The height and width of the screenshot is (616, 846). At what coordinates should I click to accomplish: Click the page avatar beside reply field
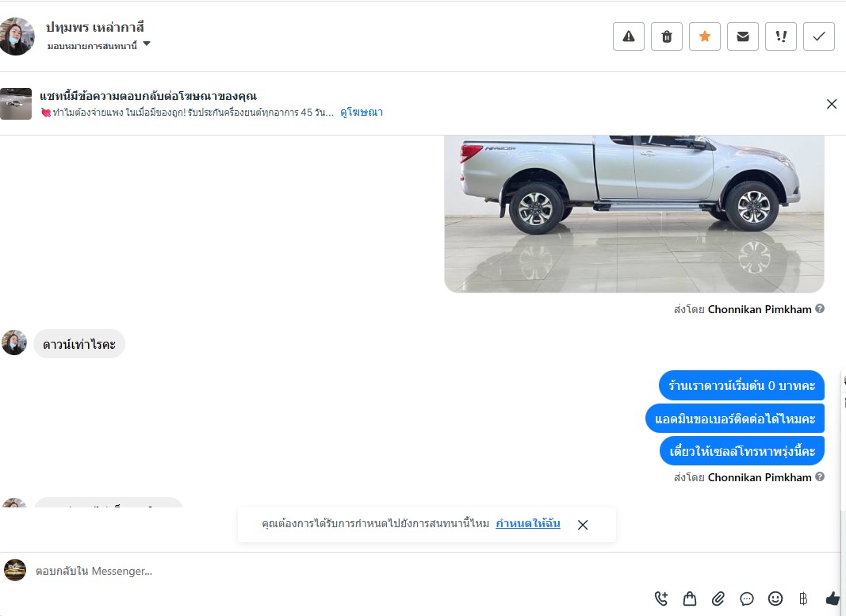click(x=15, y=570)
